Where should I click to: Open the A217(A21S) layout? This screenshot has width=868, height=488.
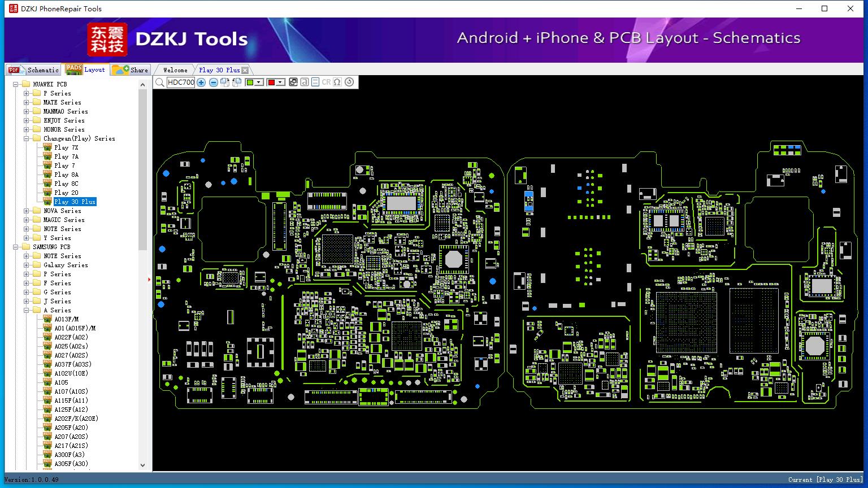pyautogui.click(x=71, y=446)
